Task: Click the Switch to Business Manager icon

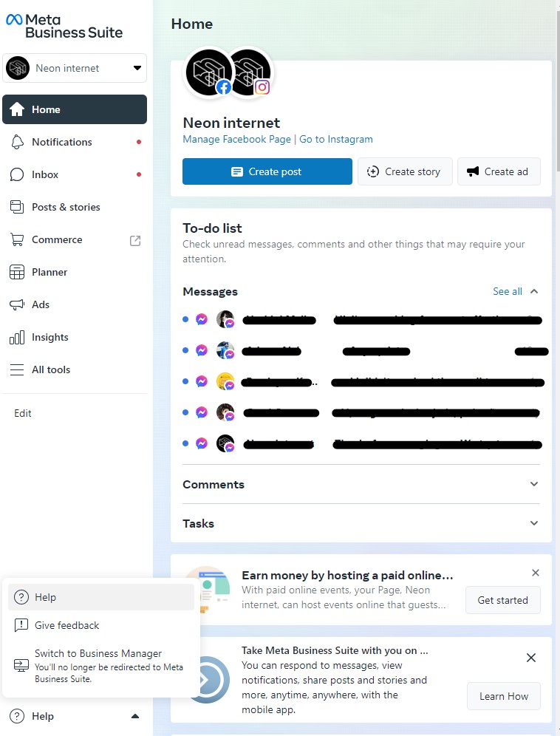Action: pyautogui.click(x=21, y=666)
